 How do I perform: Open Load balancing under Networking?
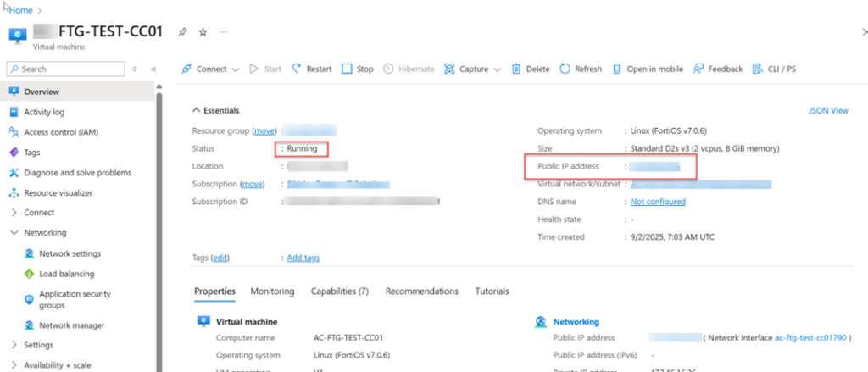[x=66, y=274]
